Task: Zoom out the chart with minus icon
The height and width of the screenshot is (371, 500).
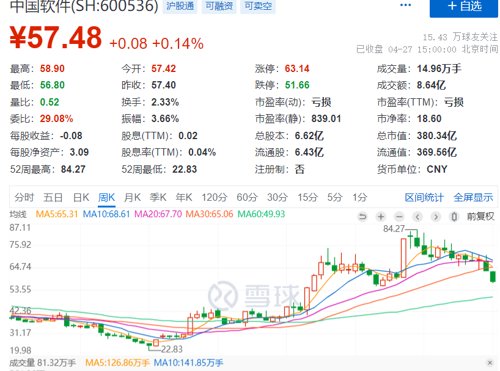Action: tap(399, 217)
